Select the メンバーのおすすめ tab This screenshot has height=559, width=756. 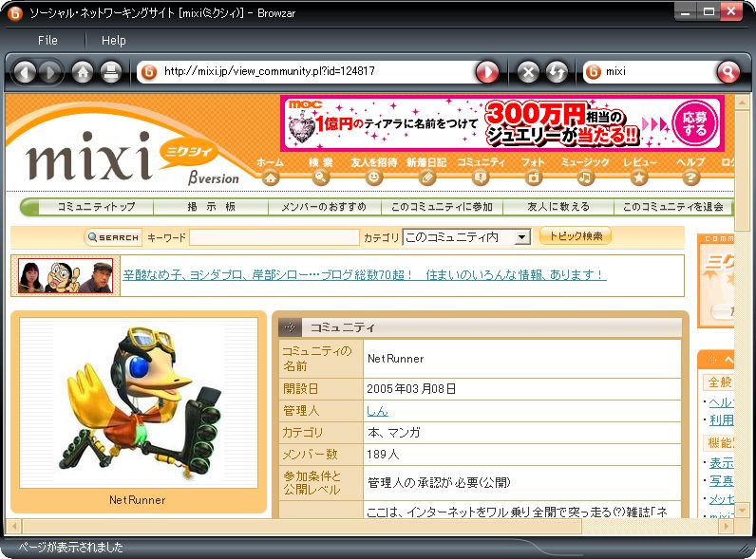324,207
